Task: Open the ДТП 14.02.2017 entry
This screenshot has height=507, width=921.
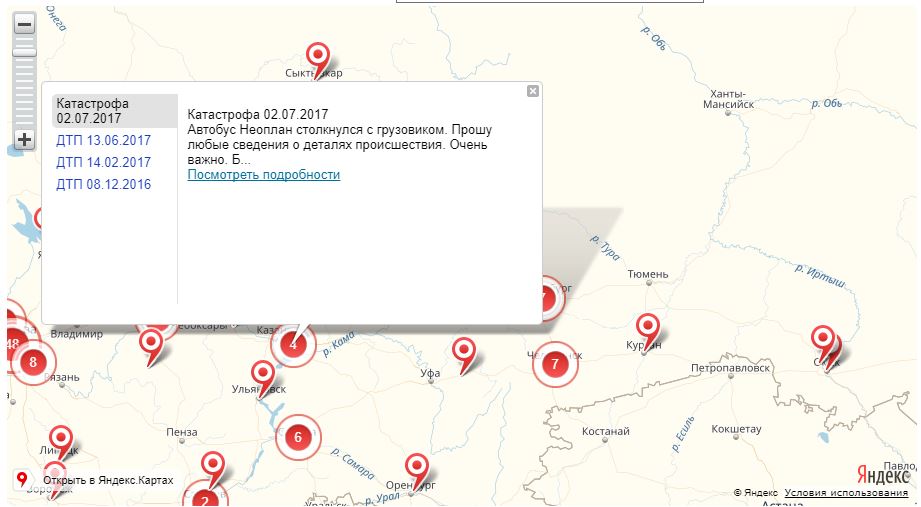Action: tap(104, 162)
